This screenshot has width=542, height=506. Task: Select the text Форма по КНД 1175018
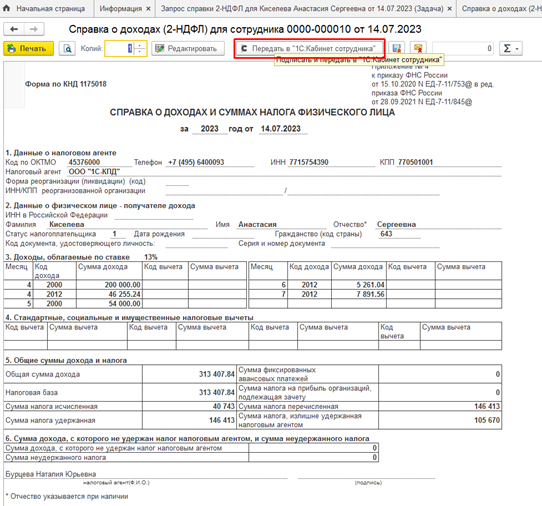pos(66,84)
